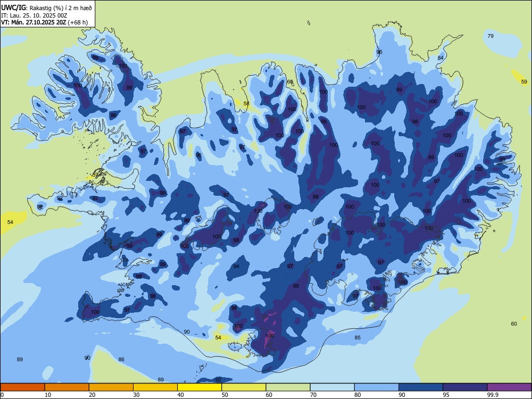Image resolution: width=532 pixels, height=399 pixels.
Task: Click the valid time line 'VT: Mán. 27.10.2025 20Z'
Action: pos(34,22)
